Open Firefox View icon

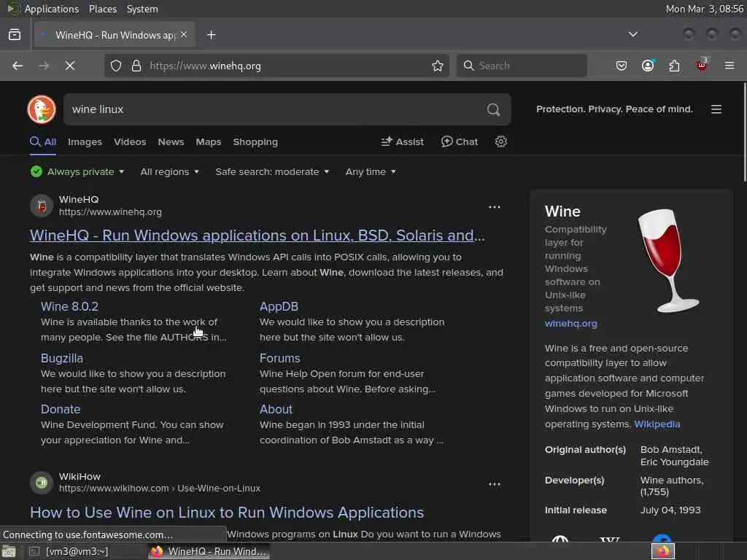15,34
